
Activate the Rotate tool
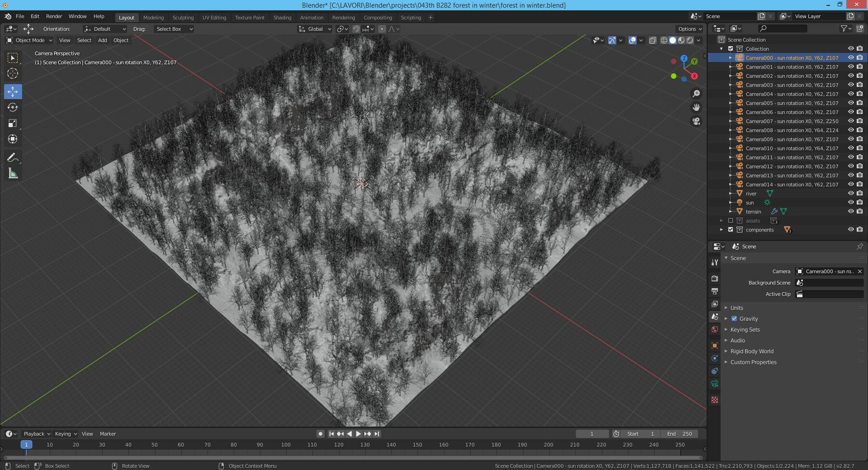[x=13, y=107]
